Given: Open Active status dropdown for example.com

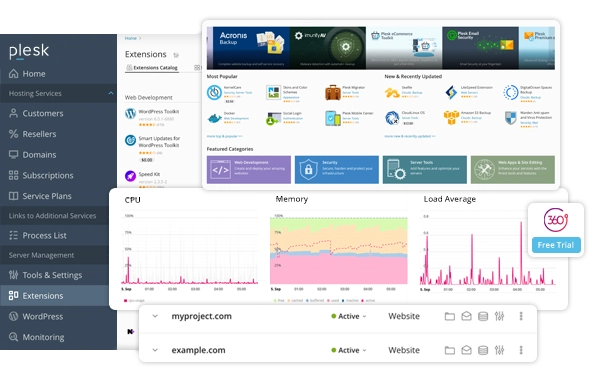Looking at the screenshot, I should pyautogui.click(x=349, y=351).
